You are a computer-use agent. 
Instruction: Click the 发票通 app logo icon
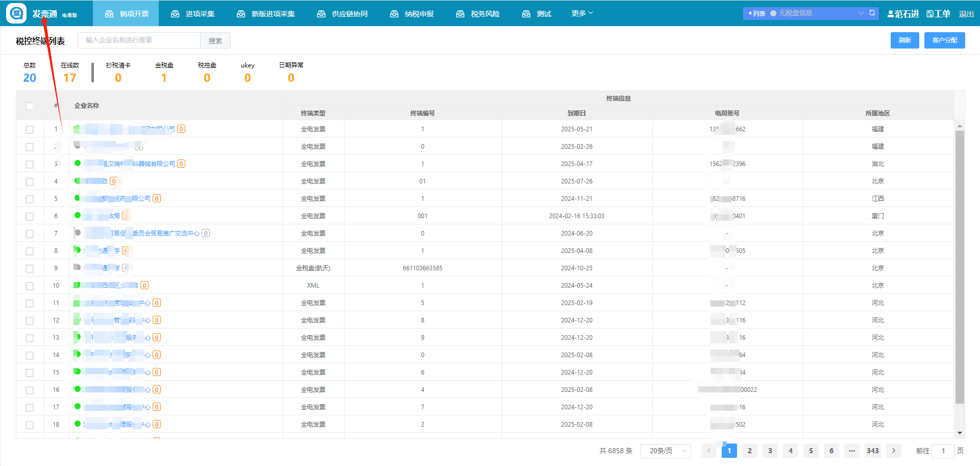[x=16, y=13]
